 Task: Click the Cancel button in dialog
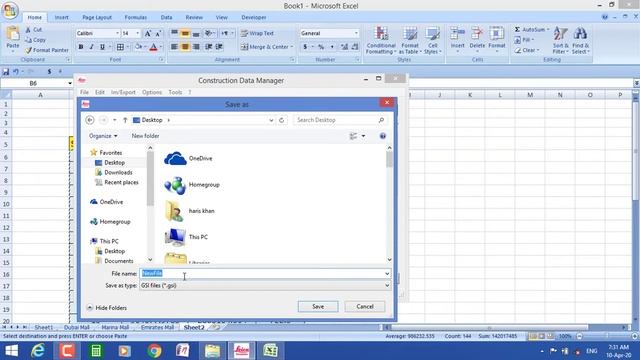[x=364, y=307]
